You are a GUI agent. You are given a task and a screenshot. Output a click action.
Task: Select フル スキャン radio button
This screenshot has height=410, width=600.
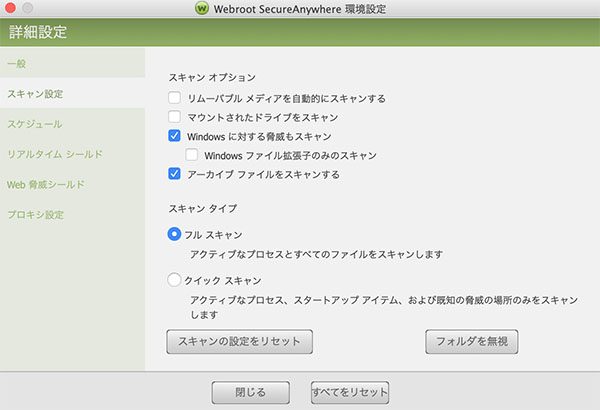tap(174, 234)
